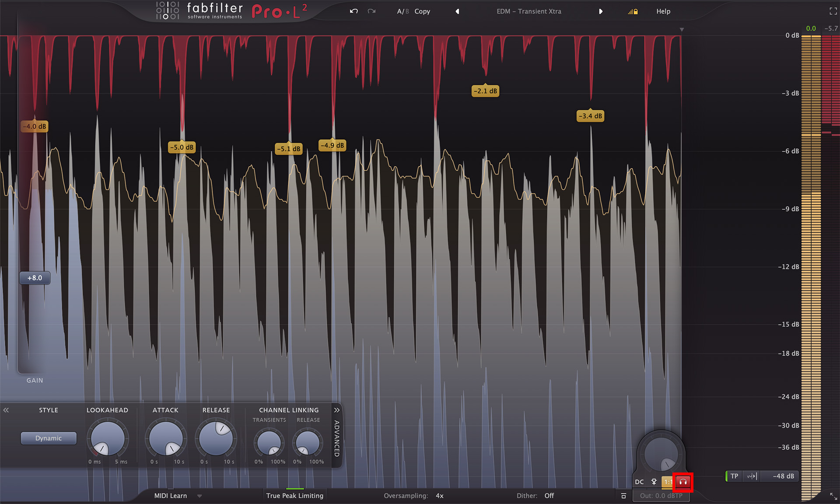Click the output level meter bars

click(811, 268)
